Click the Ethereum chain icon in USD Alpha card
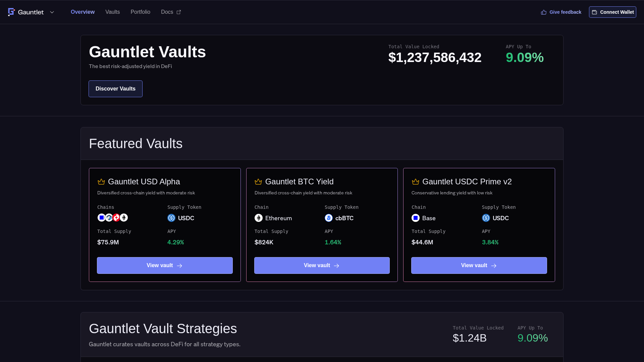Screen dimensions: 644x362 click(124, 218)
